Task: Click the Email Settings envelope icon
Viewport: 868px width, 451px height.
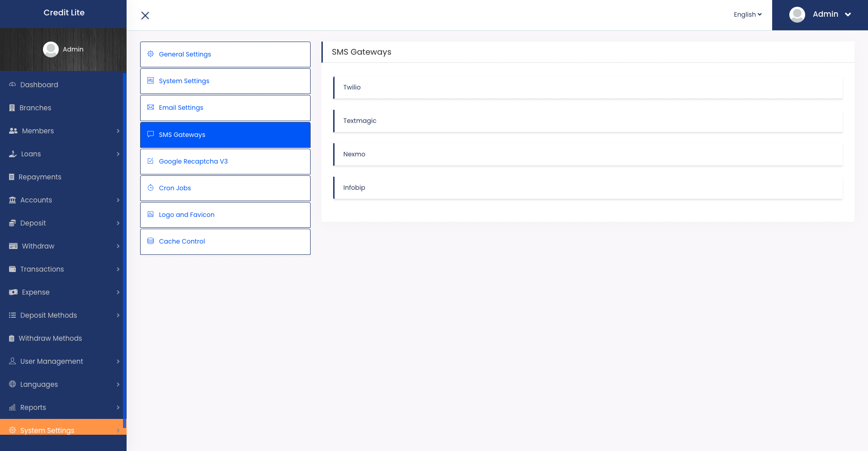Action: click(x=151, y=107)
